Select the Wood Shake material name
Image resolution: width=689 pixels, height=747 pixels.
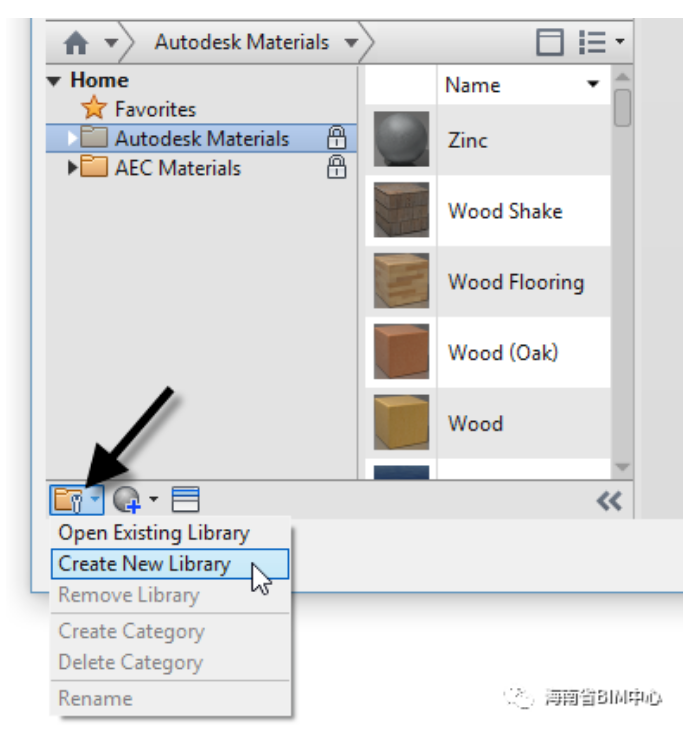(505, 211)
